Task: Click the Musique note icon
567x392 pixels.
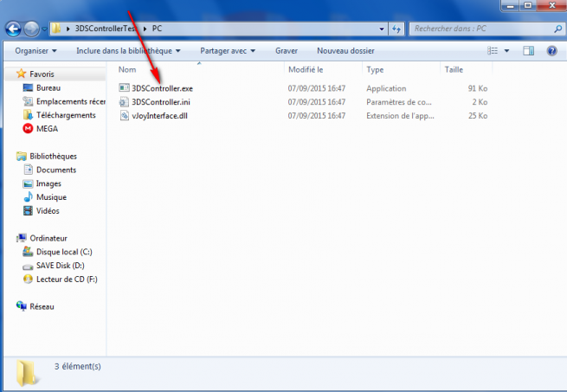Action: (28, 196)
